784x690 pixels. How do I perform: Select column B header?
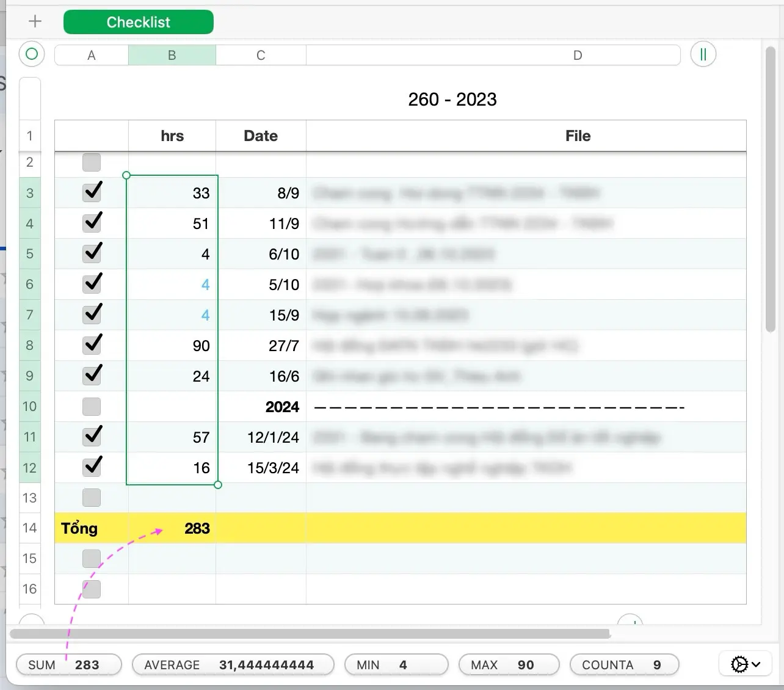coord(172,55)
